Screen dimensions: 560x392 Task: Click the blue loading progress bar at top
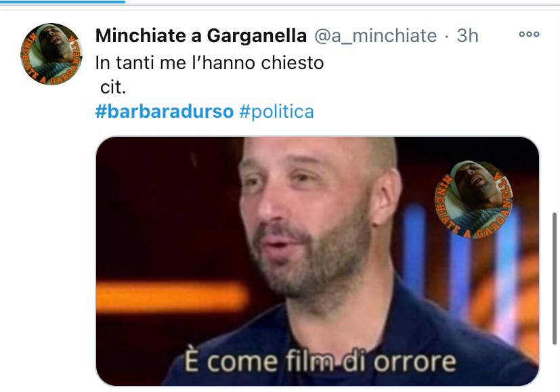[x=62, y=2]
